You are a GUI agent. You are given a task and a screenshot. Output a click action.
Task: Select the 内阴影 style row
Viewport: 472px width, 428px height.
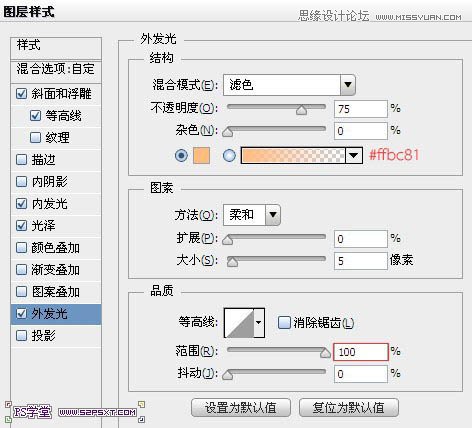pyautogui.click(x=56, y=182)
